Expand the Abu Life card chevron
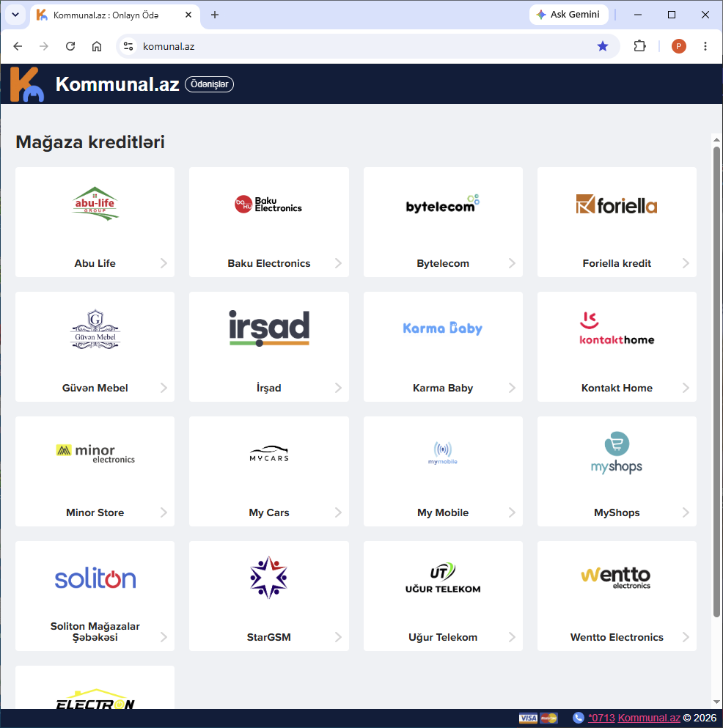The height and width of the screenshot is (728, 723). point(164,263)
